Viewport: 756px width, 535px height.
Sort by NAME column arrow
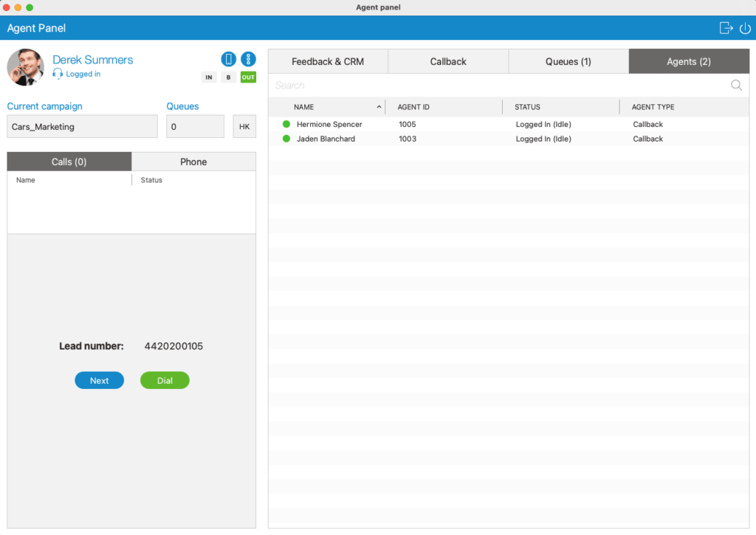click(x=379, y=107)
